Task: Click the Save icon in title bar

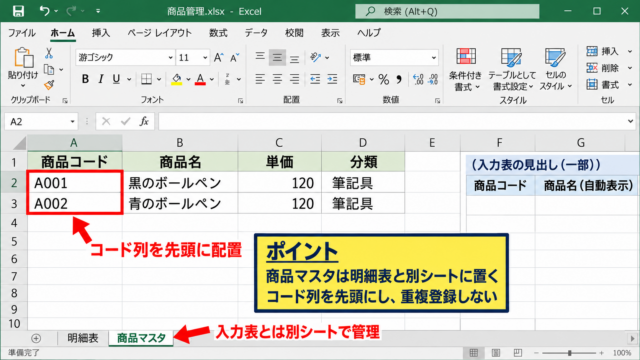Action: (18, 11)
